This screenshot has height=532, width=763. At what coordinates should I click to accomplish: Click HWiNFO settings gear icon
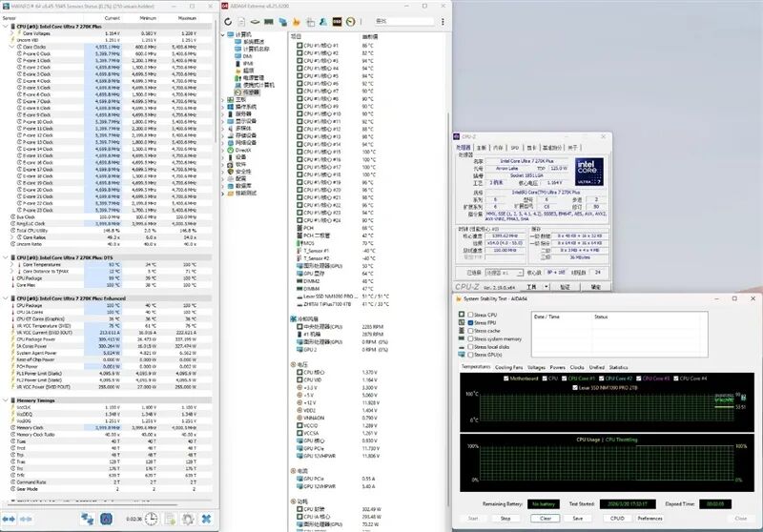[186, 518]
